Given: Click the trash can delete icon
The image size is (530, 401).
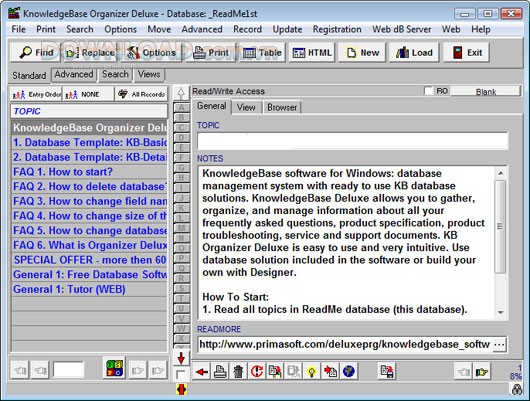Looking at the screenshot, I should click(238, 372).
